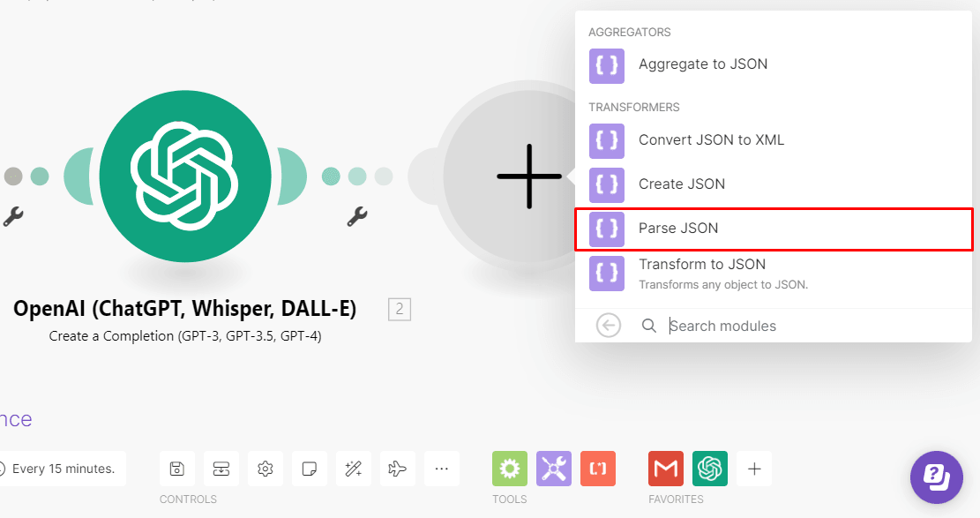Go back using the arrow beside search
Screen dimensions: 980x518
[608, 326]
